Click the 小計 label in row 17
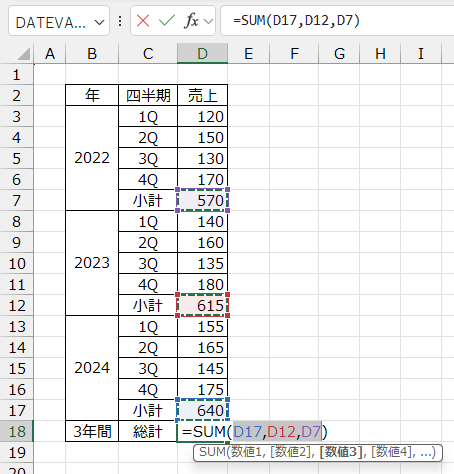 tap(148, 410)
